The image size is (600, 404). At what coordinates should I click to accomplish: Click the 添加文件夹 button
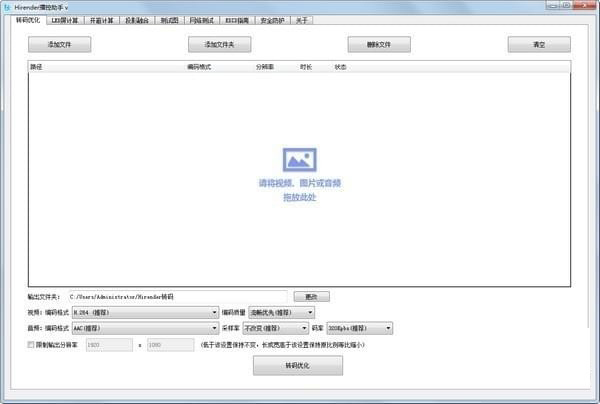(220, 44)
